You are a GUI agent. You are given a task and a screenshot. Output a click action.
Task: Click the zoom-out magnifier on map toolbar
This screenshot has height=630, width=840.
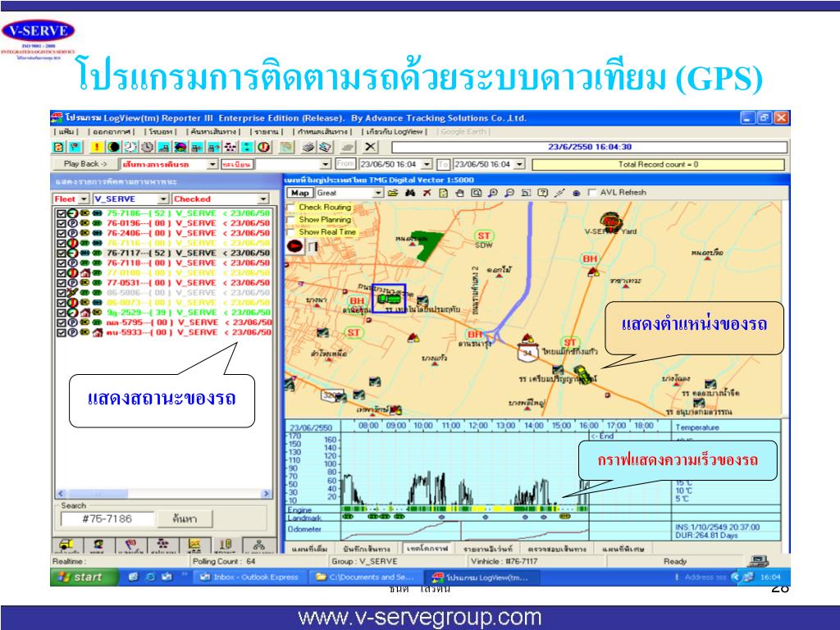(x=509, y=193)
